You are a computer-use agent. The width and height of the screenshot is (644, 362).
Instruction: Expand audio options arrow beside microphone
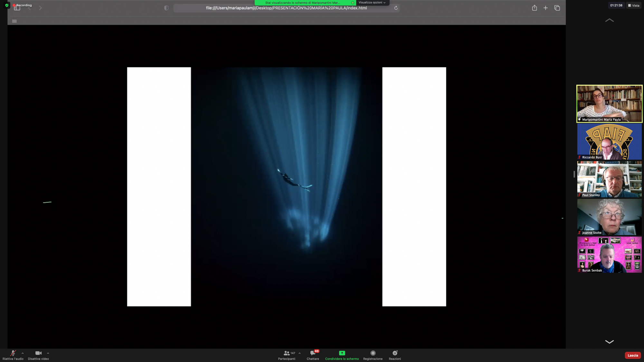(x=23, y=353)
